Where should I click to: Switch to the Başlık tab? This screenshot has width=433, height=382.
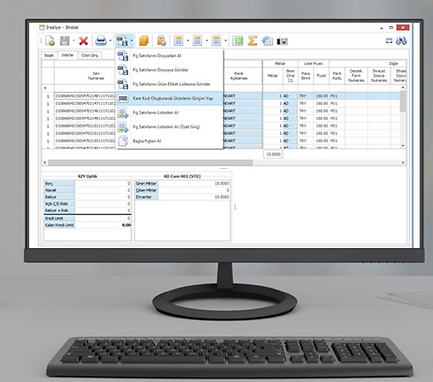(49, 55)
